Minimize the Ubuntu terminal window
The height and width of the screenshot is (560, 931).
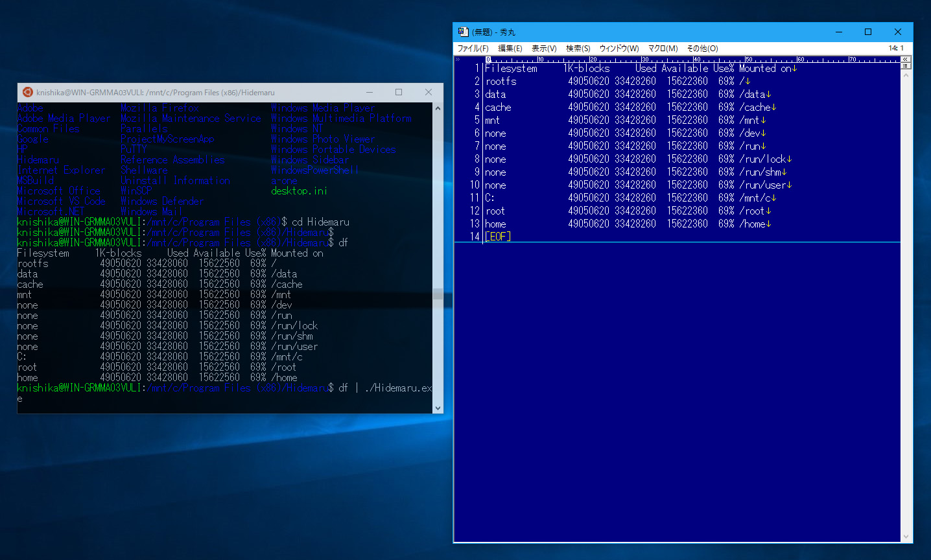[x=370, y=93]
